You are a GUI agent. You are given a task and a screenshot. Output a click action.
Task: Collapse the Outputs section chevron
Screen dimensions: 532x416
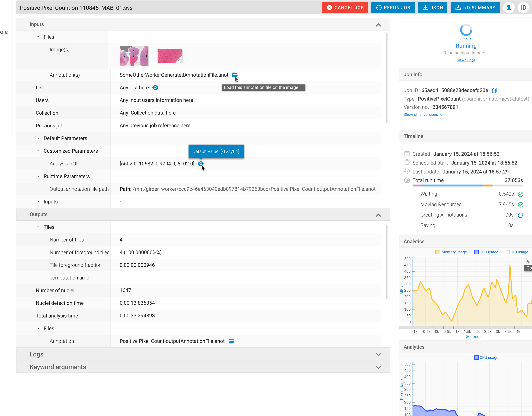(378, 215)
